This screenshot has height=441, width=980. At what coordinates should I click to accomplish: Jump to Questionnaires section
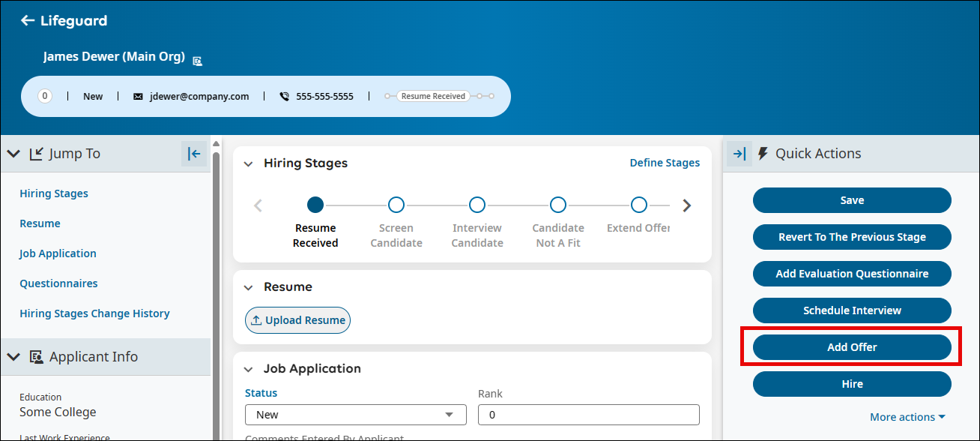tap(58, 283)
